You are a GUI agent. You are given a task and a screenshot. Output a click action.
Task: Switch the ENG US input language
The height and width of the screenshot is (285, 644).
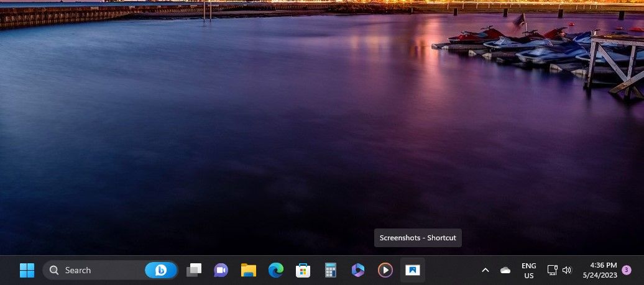click(x=528, y=271)
